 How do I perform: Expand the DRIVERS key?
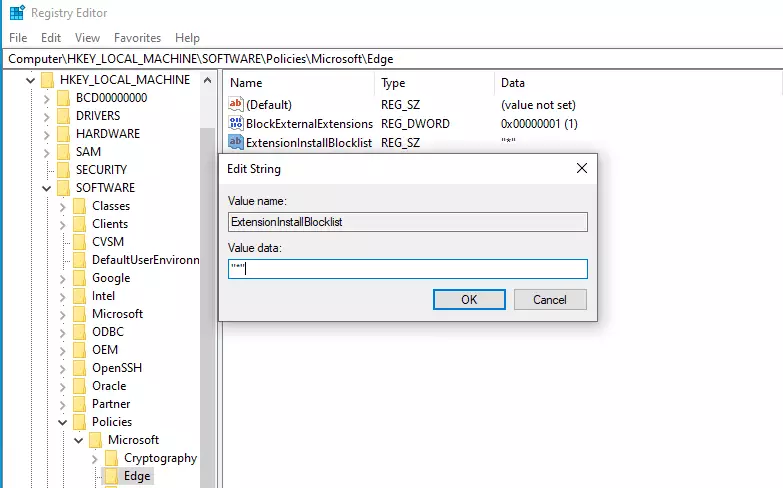tap(46, 116)
